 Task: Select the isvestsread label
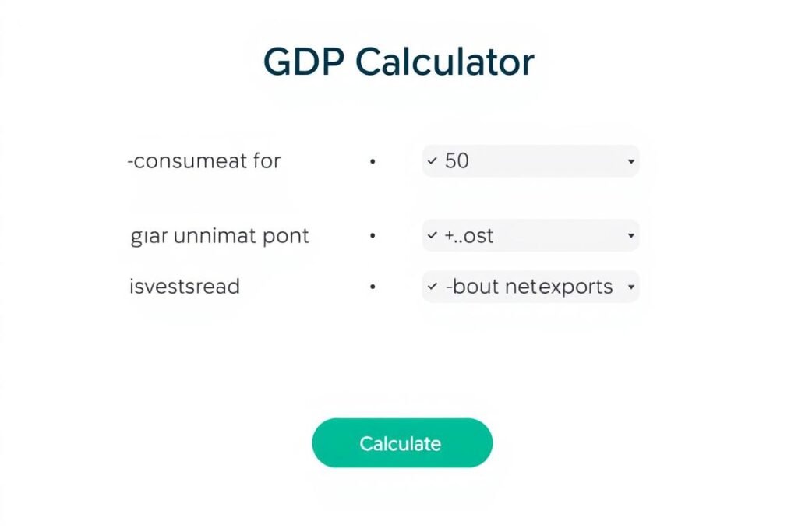pos(184,286)
